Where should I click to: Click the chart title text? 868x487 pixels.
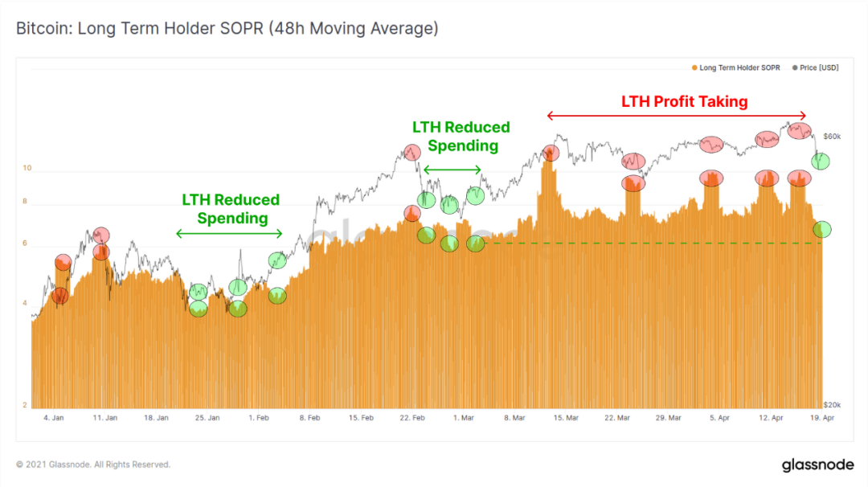coord(227,28)
